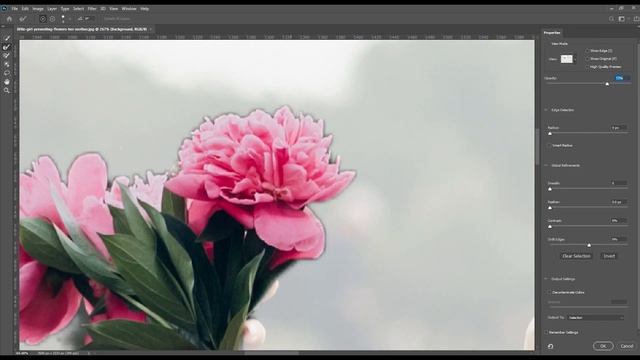Click the Smooth value field

coord(619,183)
